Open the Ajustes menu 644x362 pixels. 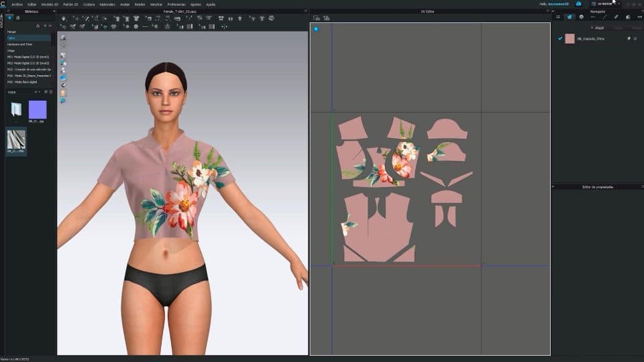(x=195, y=4)
